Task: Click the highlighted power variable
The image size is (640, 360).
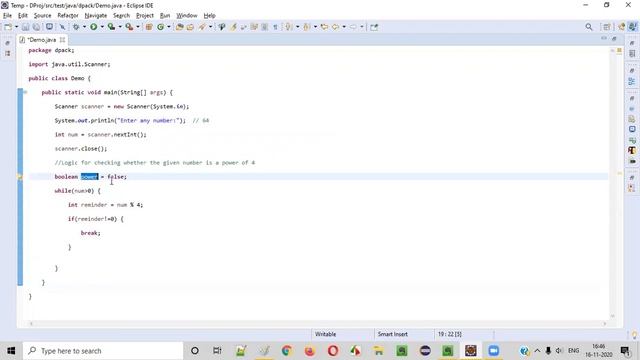Action: 89,177
